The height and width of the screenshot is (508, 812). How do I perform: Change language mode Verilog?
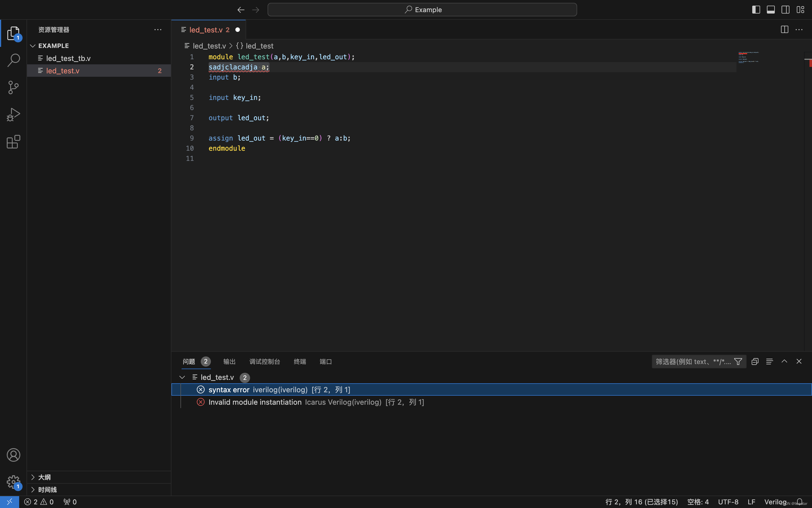775,502
